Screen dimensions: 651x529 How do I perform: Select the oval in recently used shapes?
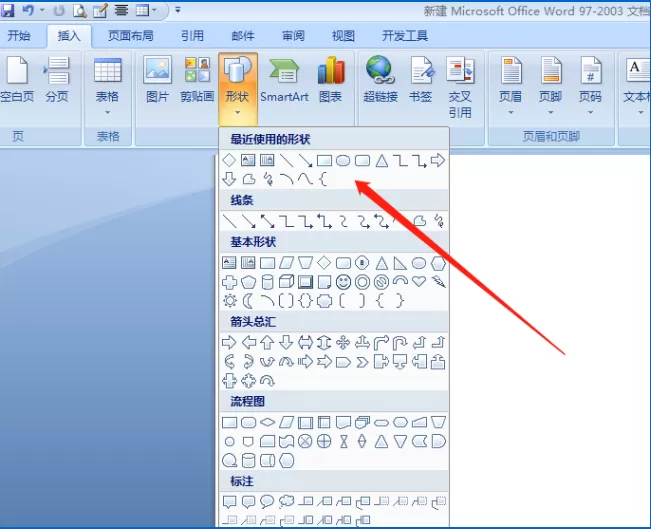click(x=343, y=160)
